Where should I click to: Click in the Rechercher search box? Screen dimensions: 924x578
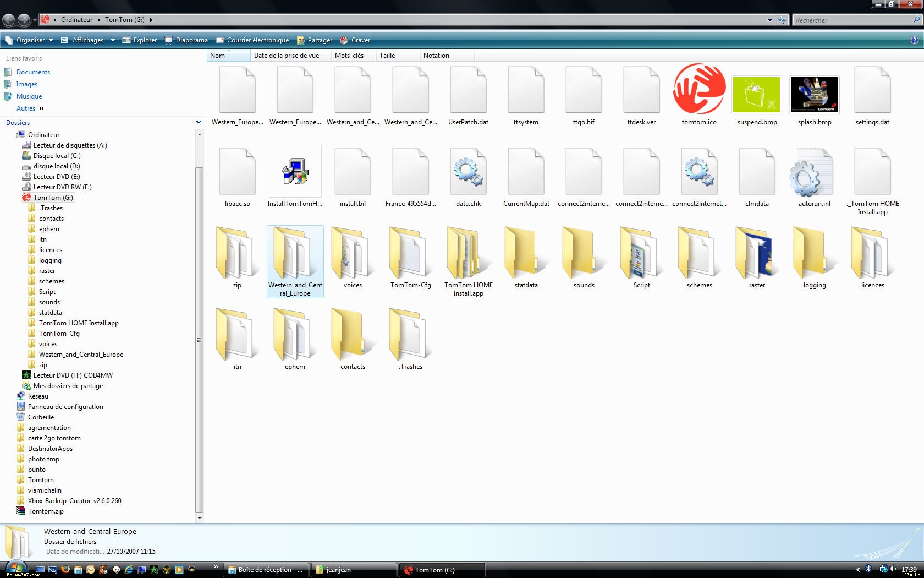(851, 20)
